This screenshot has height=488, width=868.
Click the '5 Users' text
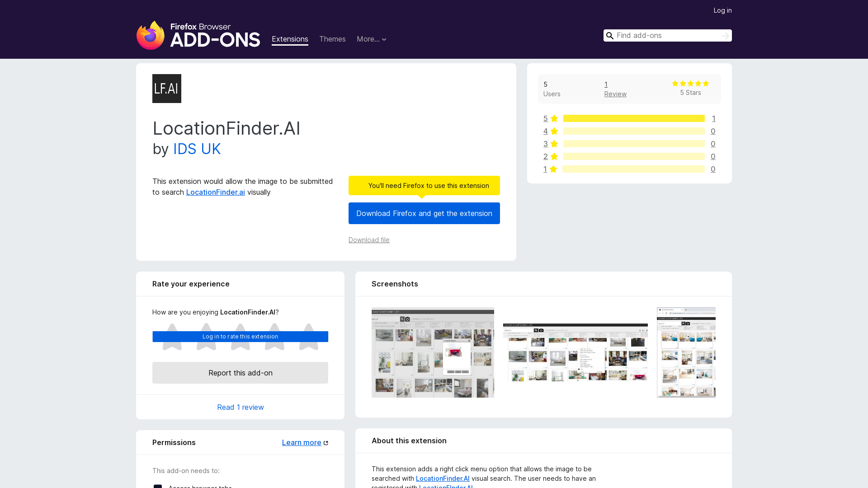tap(552, 89)
